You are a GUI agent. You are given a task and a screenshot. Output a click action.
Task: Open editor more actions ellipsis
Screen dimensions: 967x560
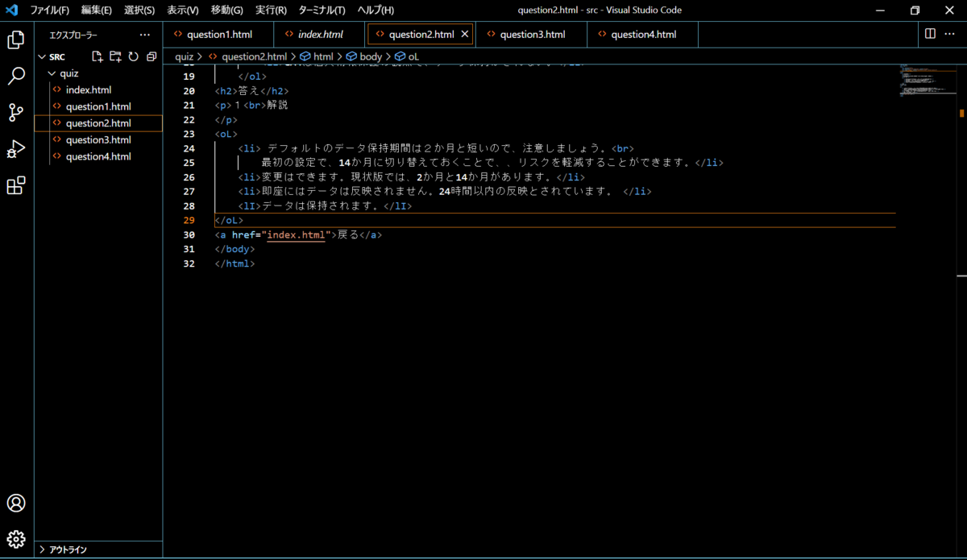951,34
